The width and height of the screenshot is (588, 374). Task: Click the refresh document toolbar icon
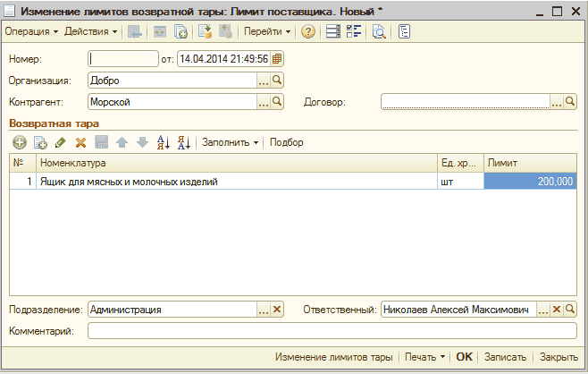point(160,31)
